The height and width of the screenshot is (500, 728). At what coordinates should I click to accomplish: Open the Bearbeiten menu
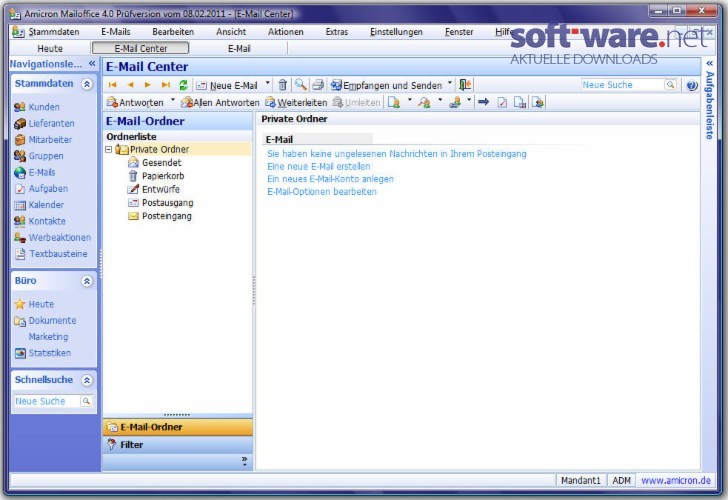pos(173,32)
